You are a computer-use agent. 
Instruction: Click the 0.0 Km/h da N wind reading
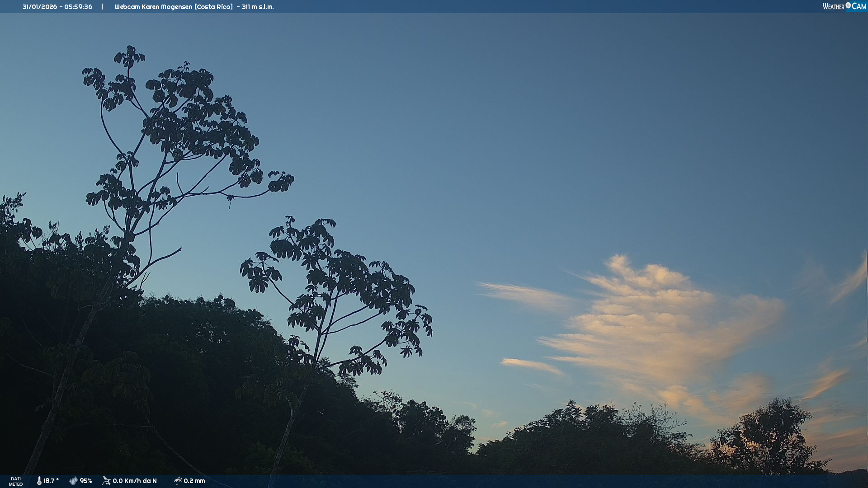coord(135,481)
